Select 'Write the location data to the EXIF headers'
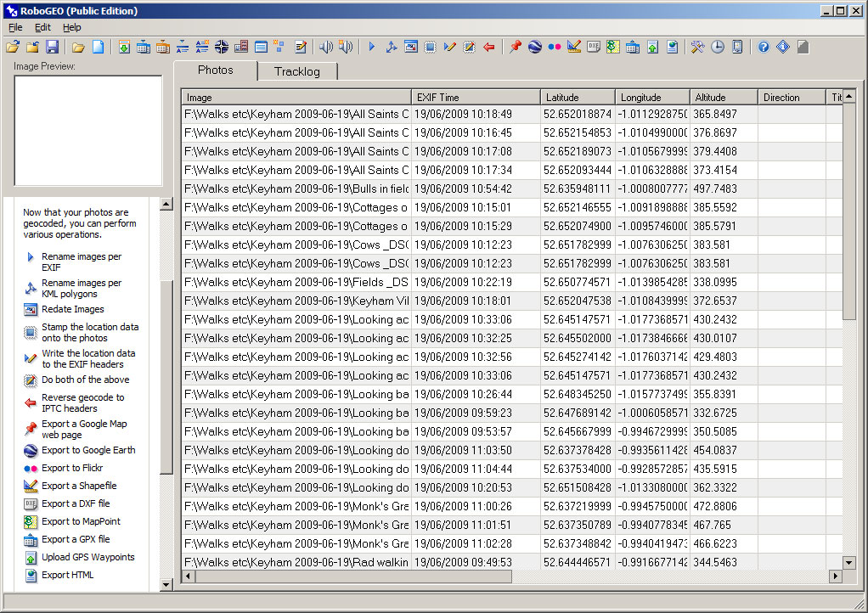The height and width of the screenshot is (613, 868). (x=88, y=358)
